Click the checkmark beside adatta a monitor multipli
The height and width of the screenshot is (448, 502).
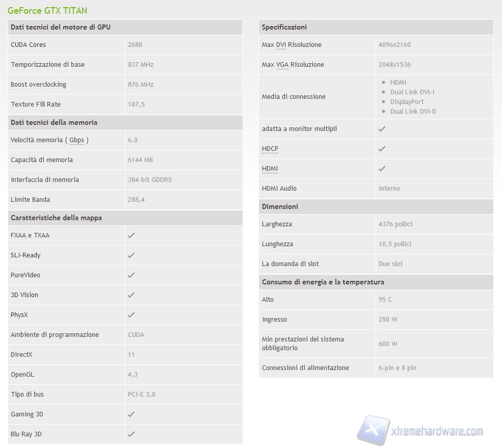click(382, 129)
